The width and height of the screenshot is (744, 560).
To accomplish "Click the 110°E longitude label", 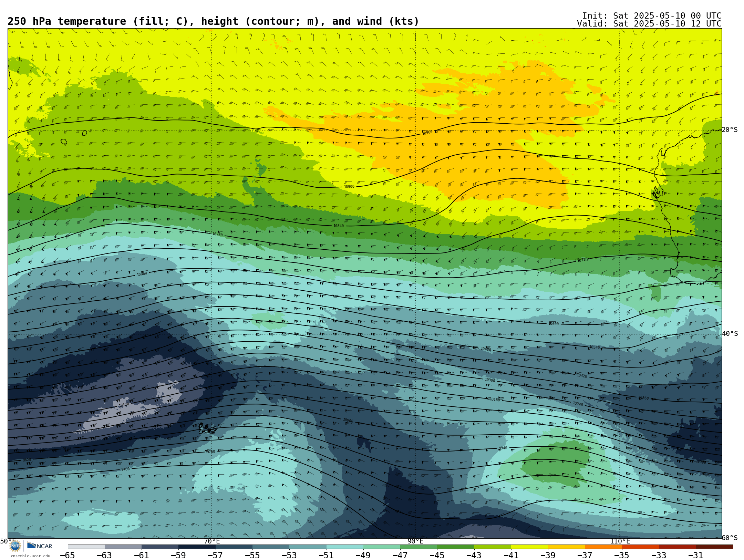I will click(x=620, y=541).
